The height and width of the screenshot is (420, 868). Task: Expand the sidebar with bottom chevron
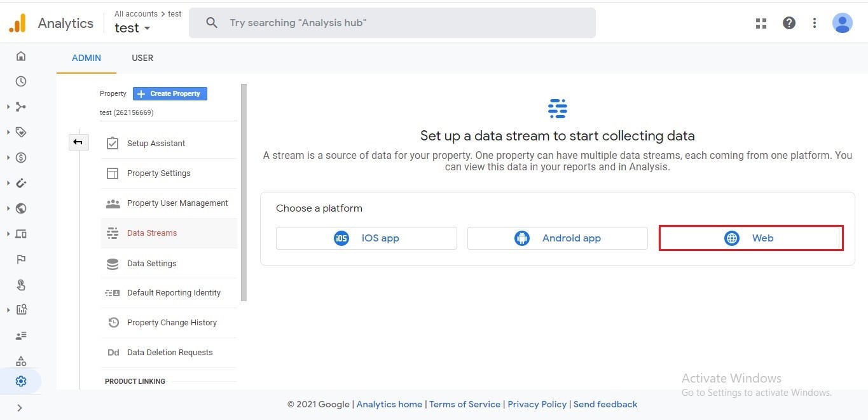[20, 408]
